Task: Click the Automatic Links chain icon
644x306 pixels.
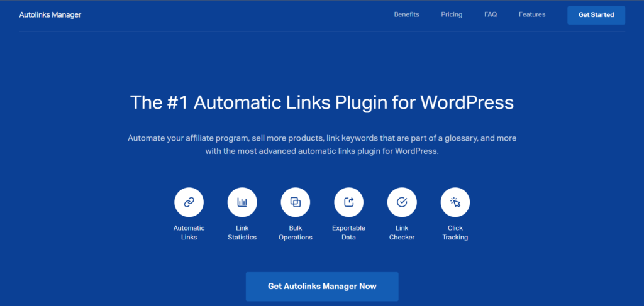Action: pyautogui.click(x=189, y=202)
